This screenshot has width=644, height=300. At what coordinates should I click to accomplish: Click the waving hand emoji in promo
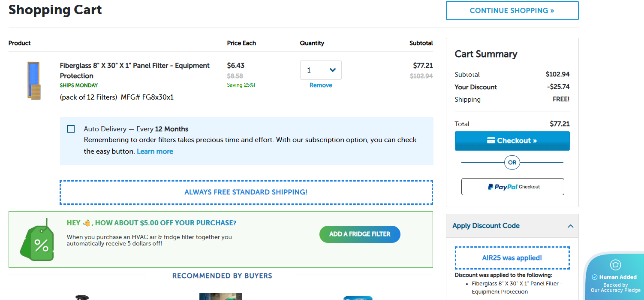click(87, 223)
